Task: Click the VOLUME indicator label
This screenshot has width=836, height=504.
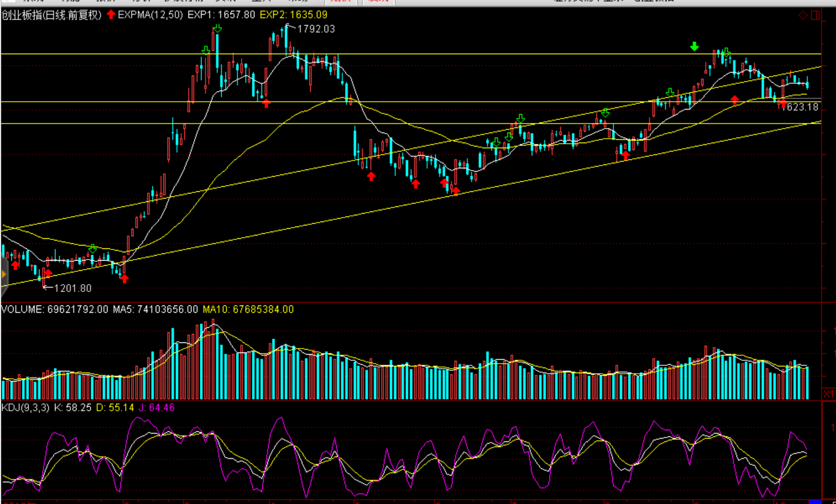Action: click(x=22, y=309)
